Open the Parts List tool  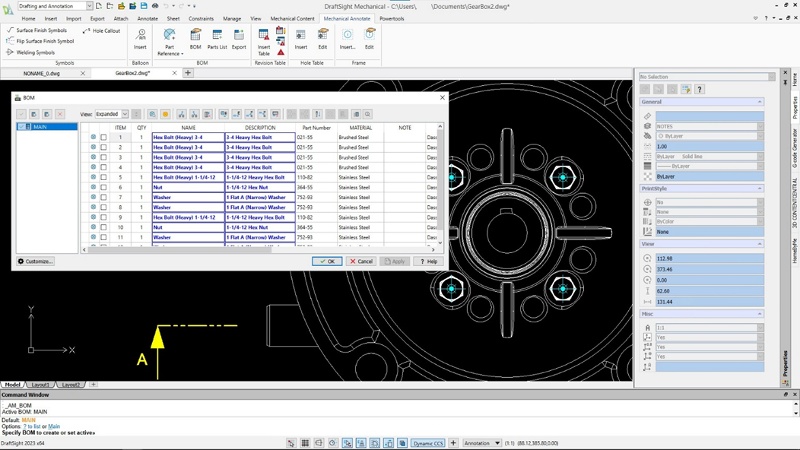click(217, 38)
